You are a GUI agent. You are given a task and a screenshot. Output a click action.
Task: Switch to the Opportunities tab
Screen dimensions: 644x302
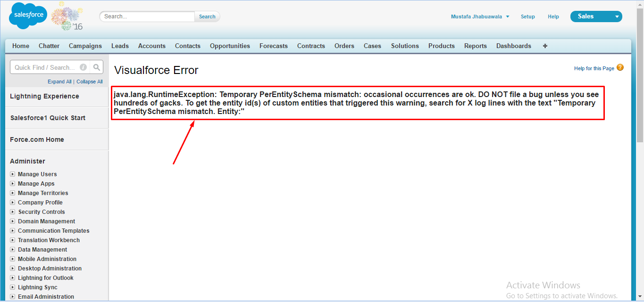click(230, 46)
